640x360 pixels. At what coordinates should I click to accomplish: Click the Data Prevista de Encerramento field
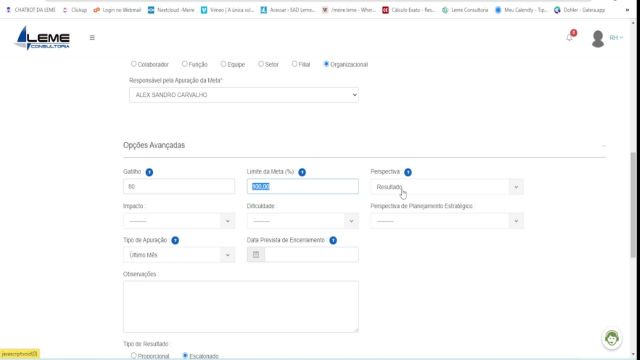312,255
